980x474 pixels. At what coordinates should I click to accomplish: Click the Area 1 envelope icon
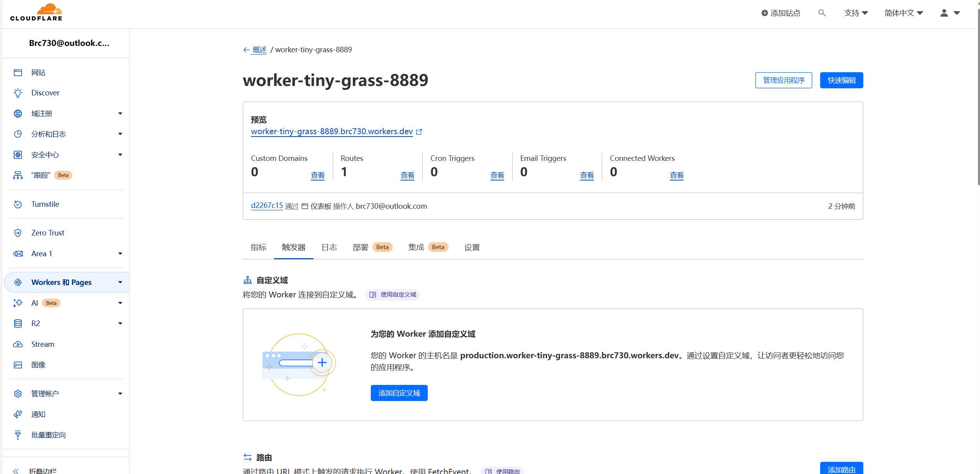tap(18, 253)
